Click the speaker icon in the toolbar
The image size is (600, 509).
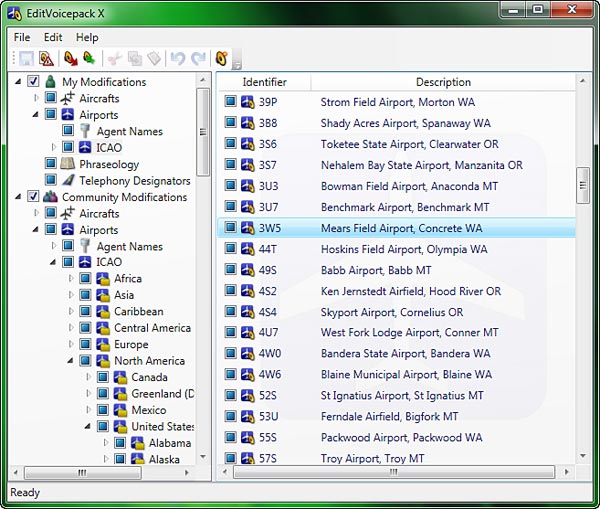tap(221, 59)
